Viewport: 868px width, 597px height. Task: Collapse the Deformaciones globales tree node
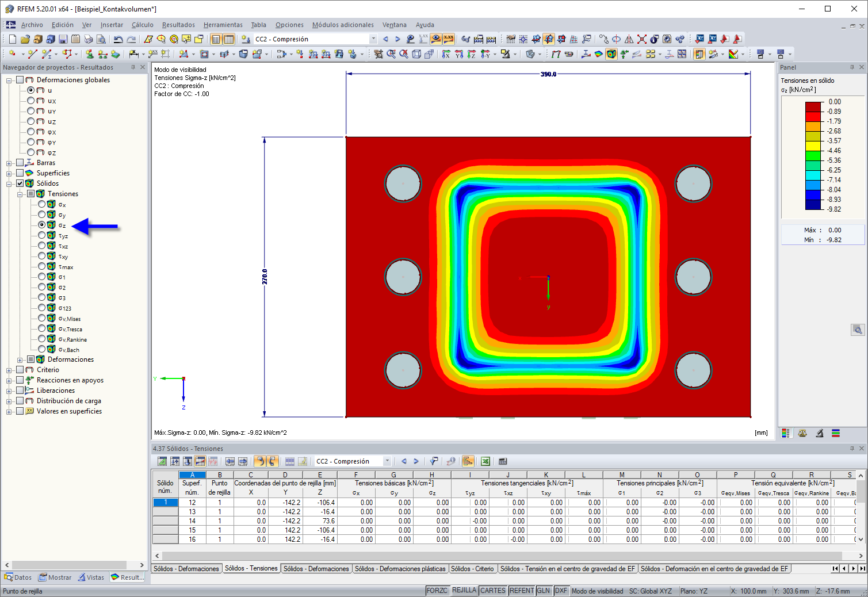(x=9, y=81)
